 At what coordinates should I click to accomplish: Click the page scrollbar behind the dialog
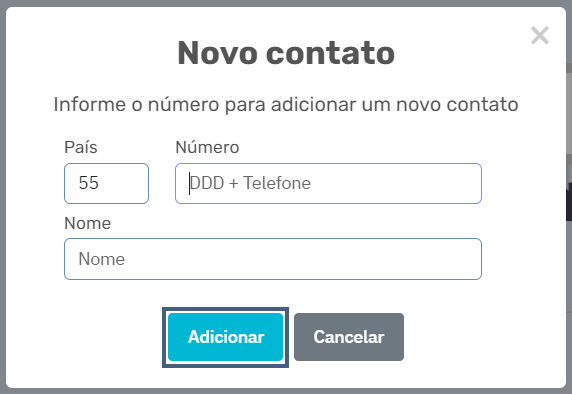coord(569,109)
